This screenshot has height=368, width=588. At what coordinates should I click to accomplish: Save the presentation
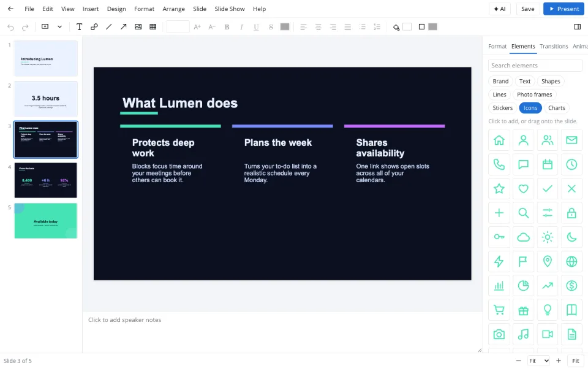point(527,9)
